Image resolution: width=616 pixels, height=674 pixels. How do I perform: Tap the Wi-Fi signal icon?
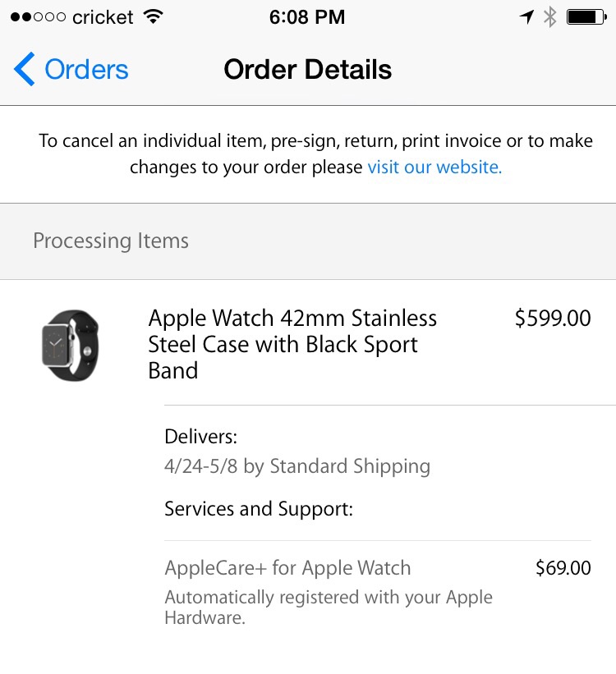(152, 16)
